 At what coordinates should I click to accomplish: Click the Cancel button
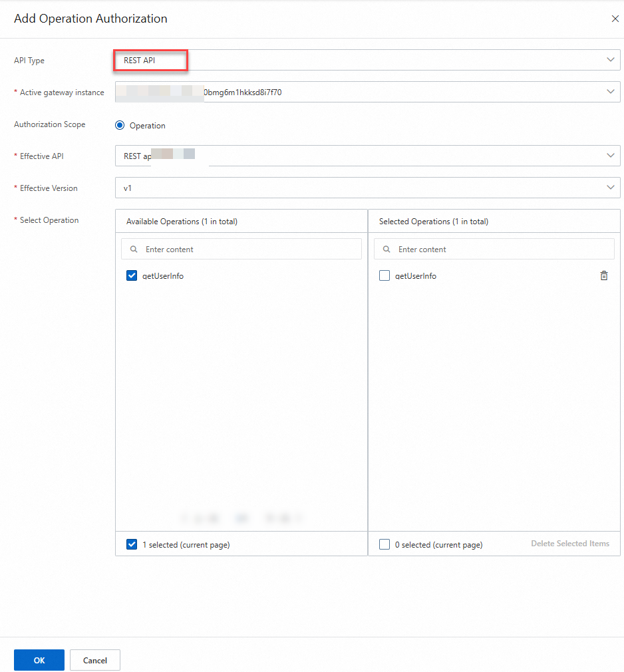click(94, 659)
